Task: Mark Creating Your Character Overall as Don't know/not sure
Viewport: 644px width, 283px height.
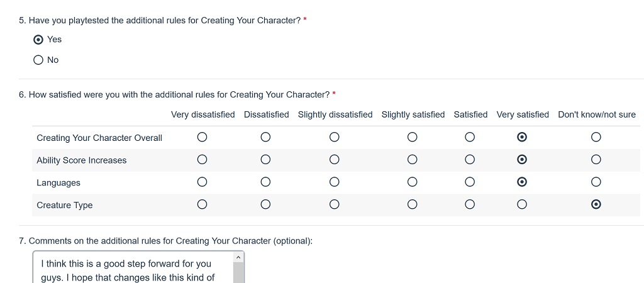Action: 596,137
